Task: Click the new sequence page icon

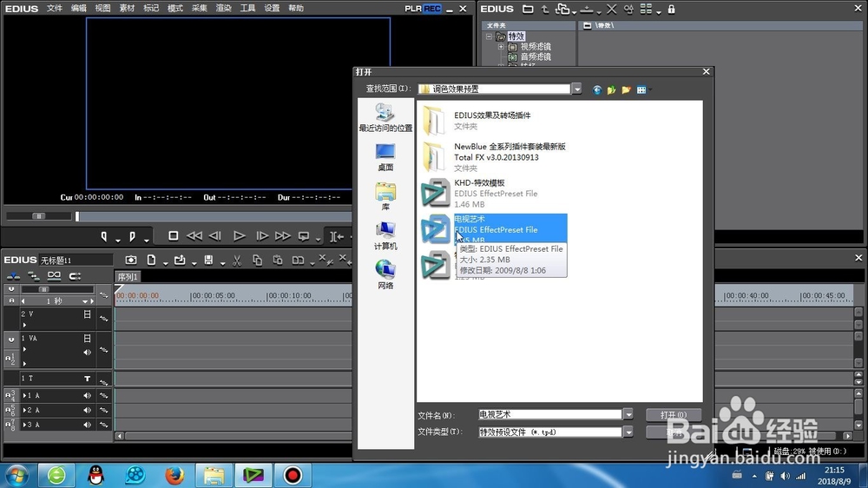Action: 151,260
